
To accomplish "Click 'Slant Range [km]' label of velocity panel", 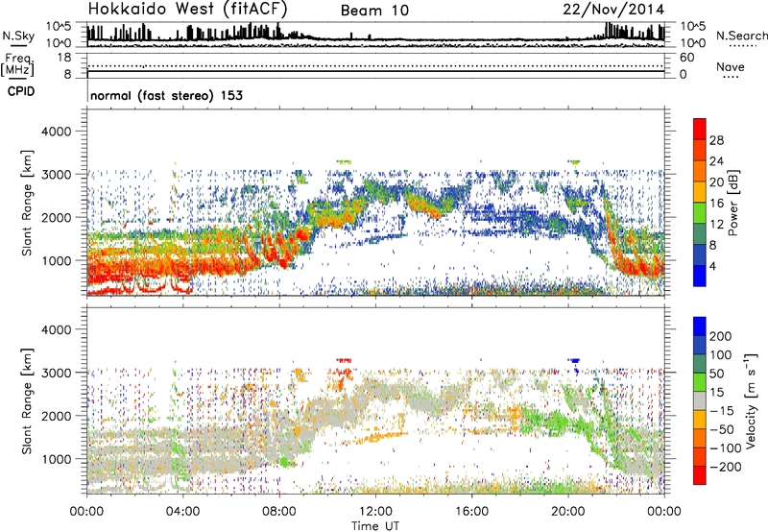I will (27, 400).
